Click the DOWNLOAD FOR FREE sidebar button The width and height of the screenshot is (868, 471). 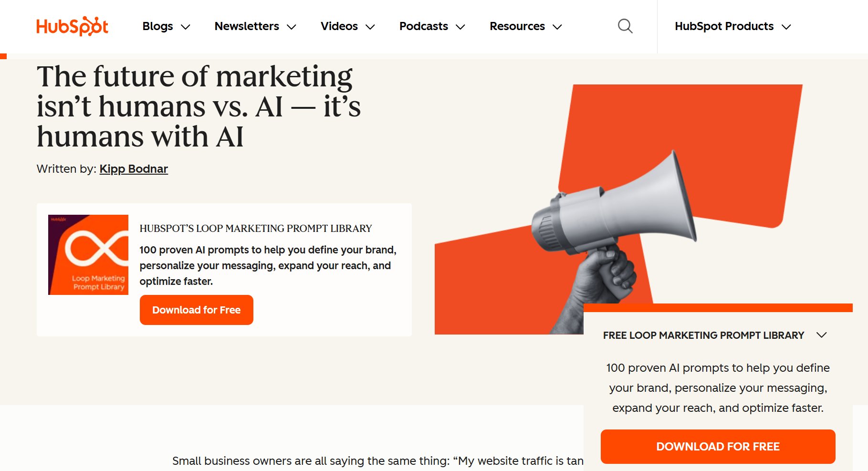point(718,447)
